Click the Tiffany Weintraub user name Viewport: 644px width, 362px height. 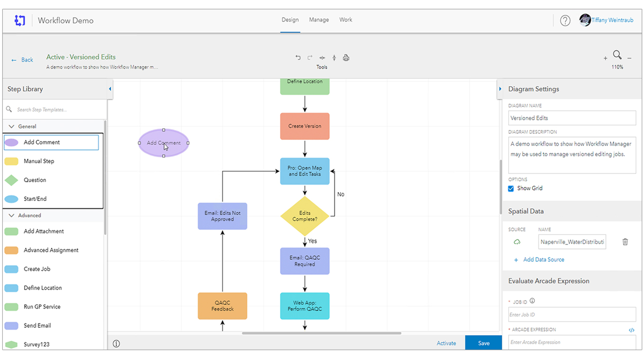[x=612, y=20]
